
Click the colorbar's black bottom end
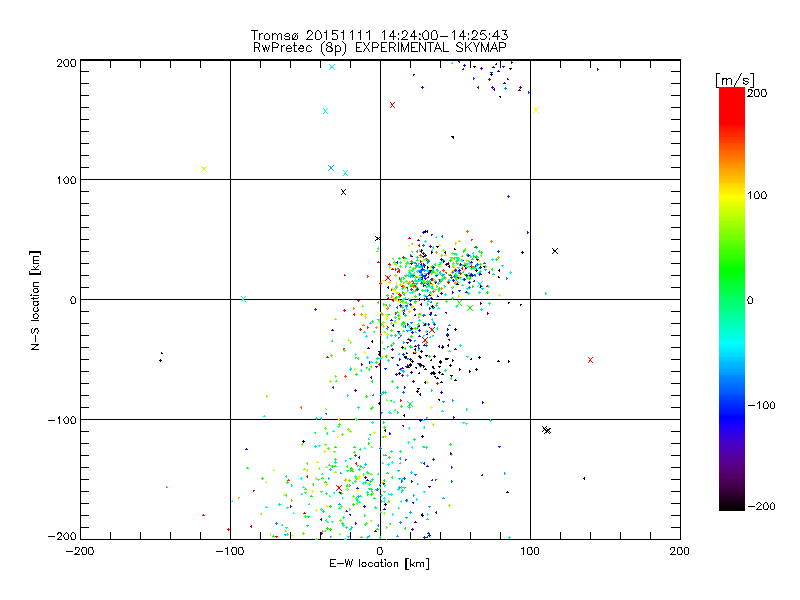pyautogui.click(x=732, y=505)
